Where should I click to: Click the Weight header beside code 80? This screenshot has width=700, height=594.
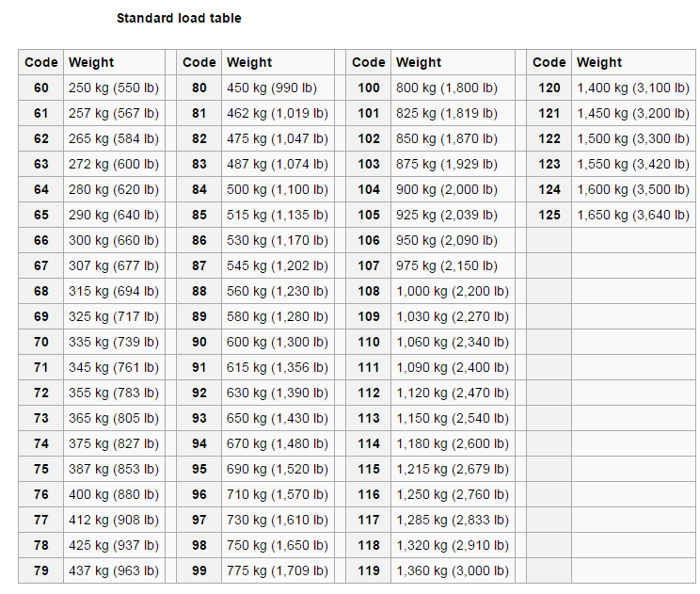(x=249, y=62)
